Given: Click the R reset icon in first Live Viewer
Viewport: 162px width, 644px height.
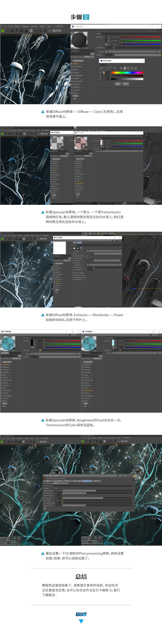Looking at the screenshot, I should tap(17, 31).
